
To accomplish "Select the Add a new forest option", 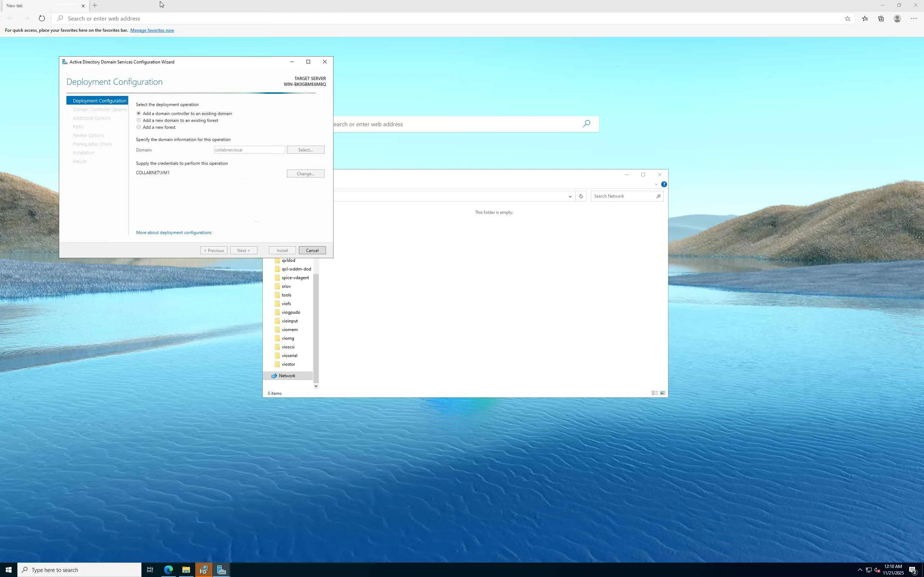I will (139, 127).
